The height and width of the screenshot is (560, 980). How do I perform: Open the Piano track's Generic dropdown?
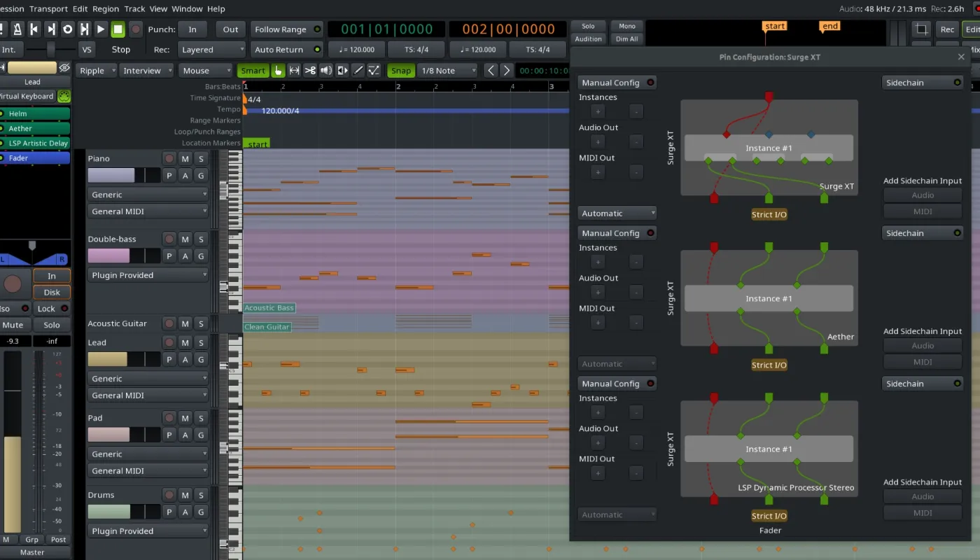click(148, 195)
